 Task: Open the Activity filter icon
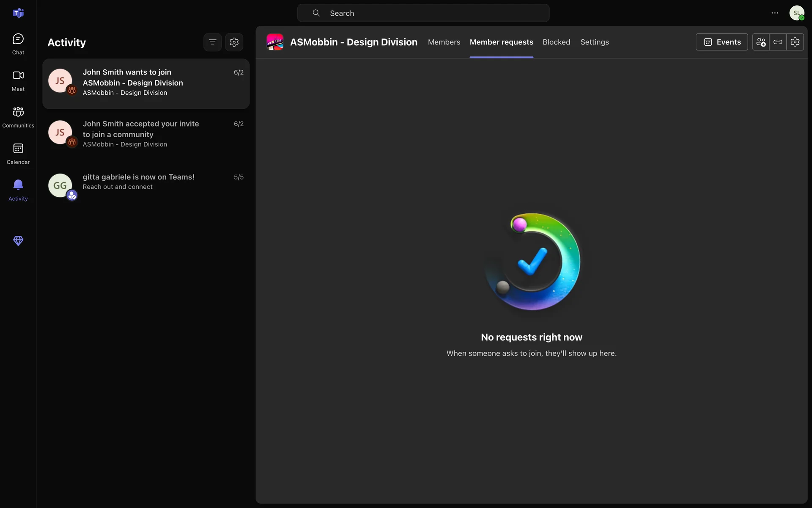coord(212,42)
